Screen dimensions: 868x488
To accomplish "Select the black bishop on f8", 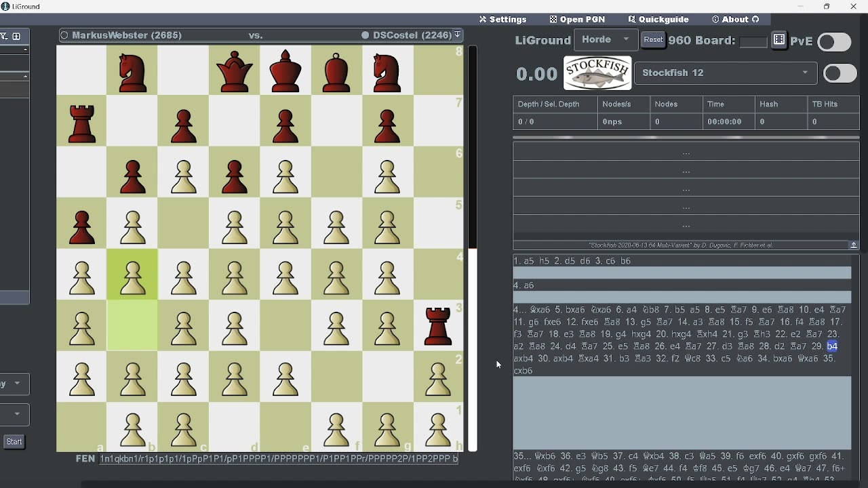I will pyautogui.click(x=337, y=71).
